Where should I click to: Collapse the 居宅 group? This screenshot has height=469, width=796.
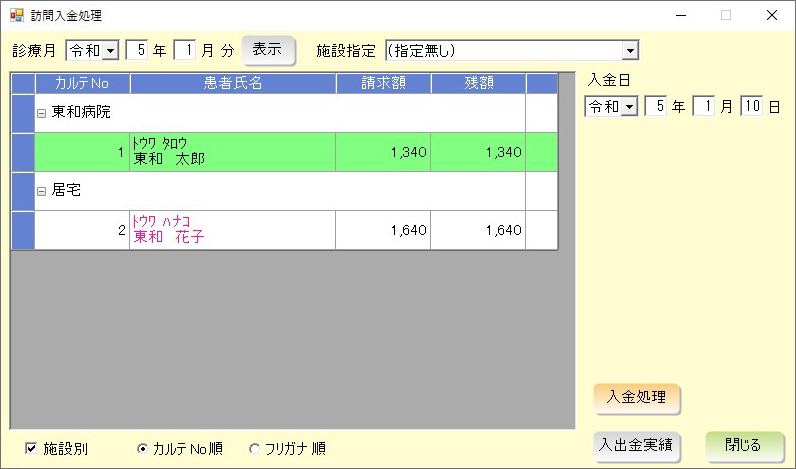[x=41, y=191]
